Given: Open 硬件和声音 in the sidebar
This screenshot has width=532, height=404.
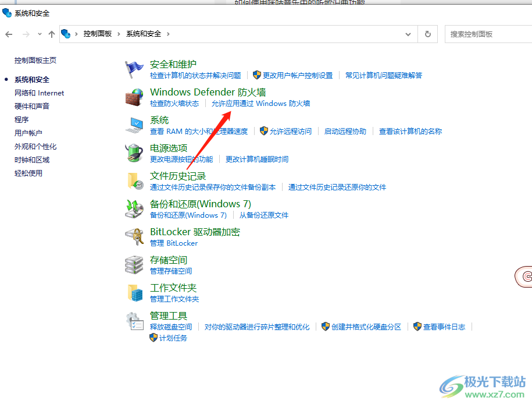Looking at the screenshot, I should 32,107.
